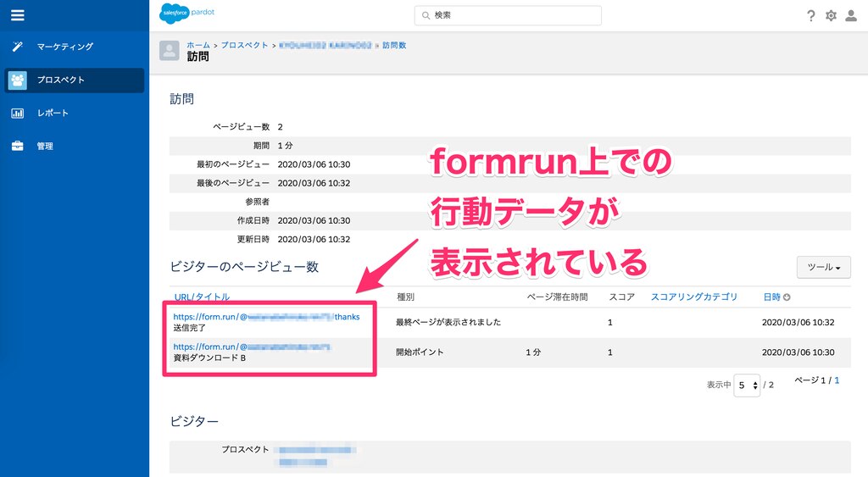
Task: Click the Prospect people icon
Action: [x=18, y=80]
